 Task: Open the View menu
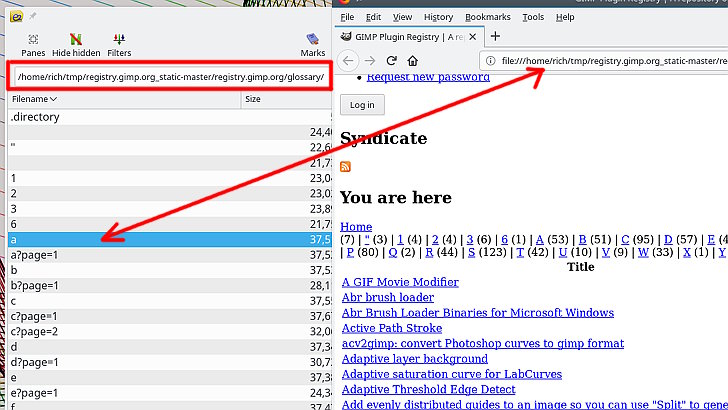point(402,17)
